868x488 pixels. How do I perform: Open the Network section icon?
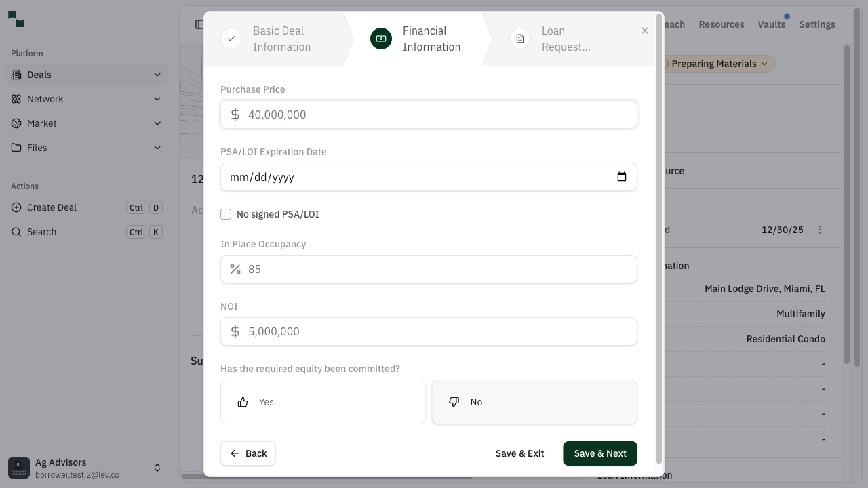pos(15,99)
